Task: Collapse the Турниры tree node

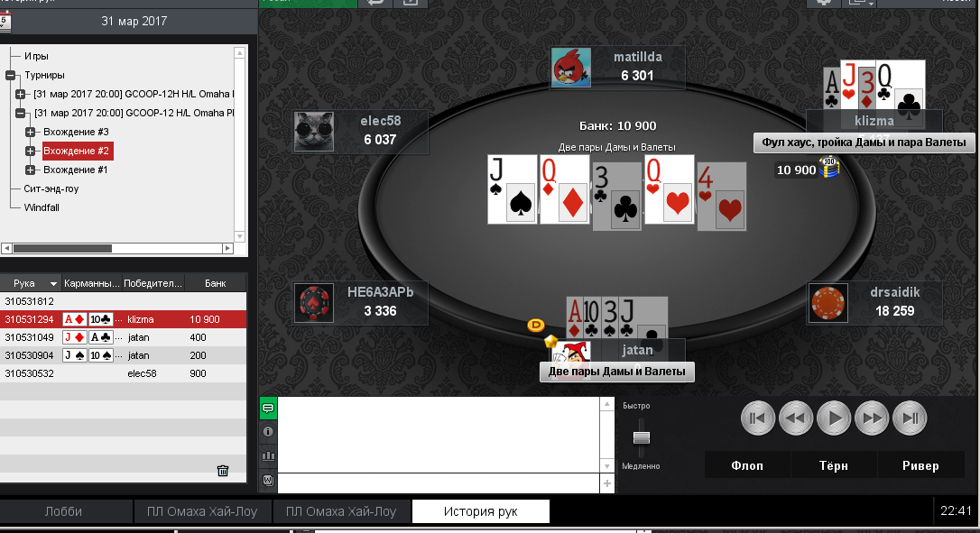Action: (11, 75)
